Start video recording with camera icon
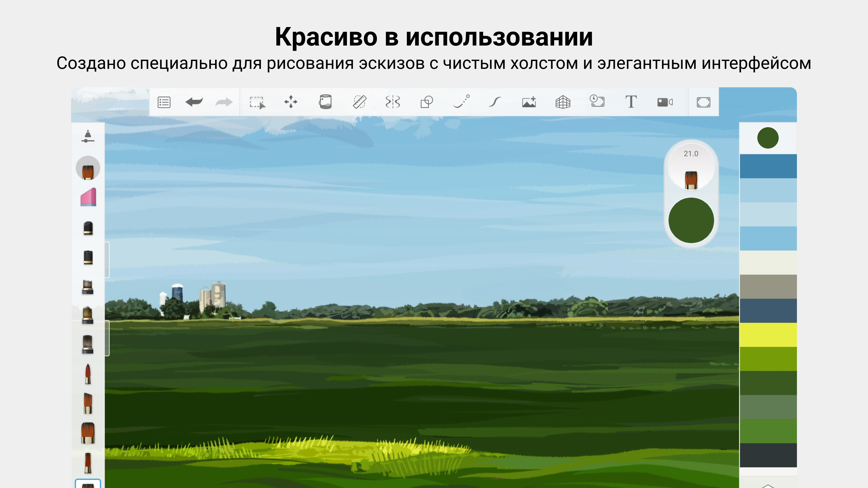The height and width of the screenshot is (488, 868). (665, 102)
